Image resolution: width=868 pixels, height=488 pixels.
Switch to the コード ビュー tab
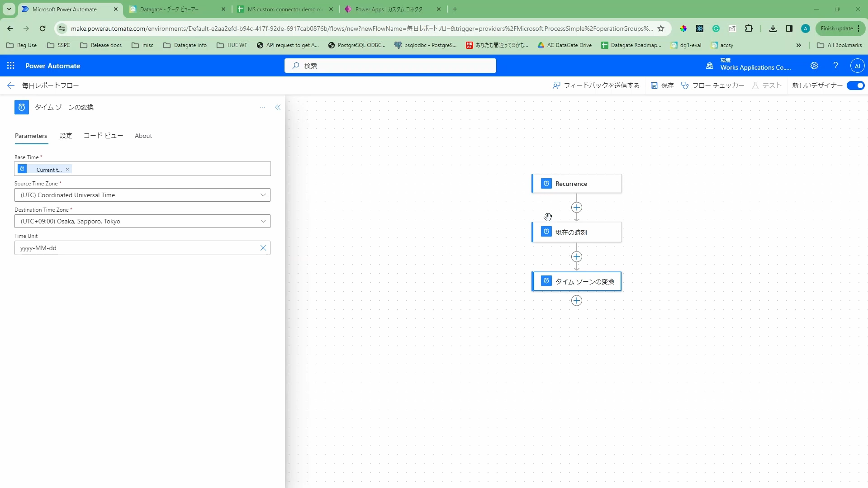tap(104, 136)
